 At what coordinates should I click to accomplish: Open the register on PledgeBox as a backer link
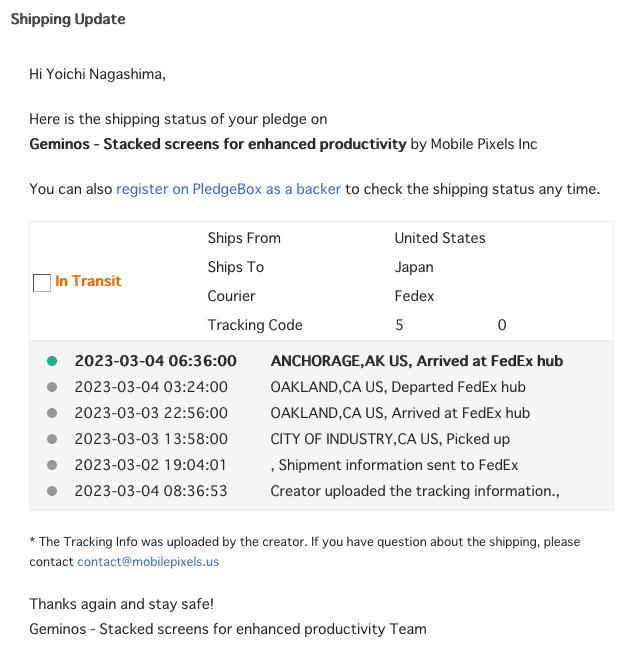(x=228, y=188)
